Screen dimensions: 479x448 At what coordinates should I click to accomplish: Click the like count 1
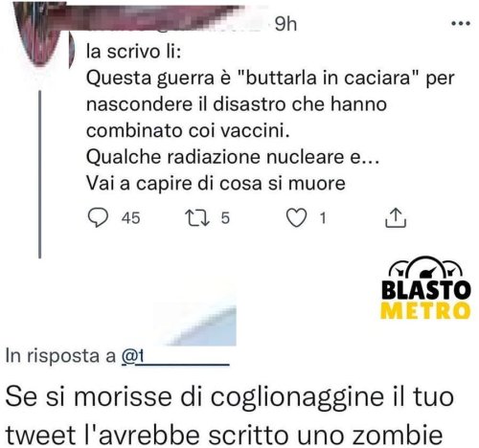click(323, 218)
